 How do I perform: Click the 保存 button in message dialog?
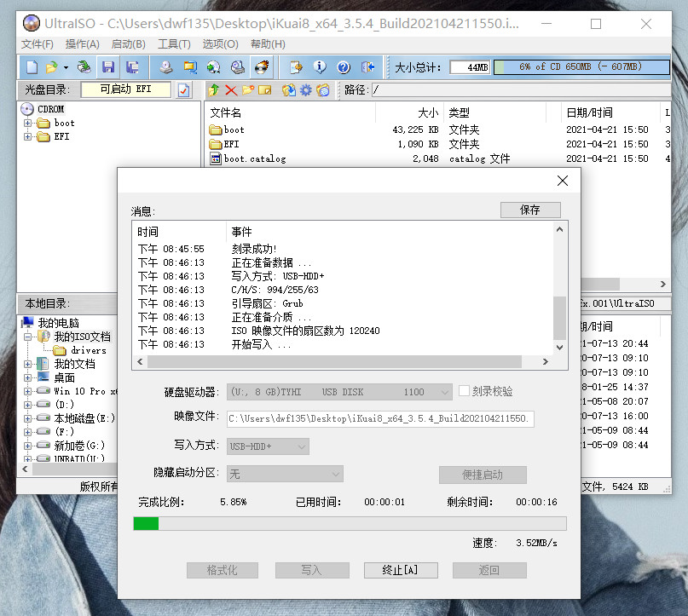click(x=530, y=210)
